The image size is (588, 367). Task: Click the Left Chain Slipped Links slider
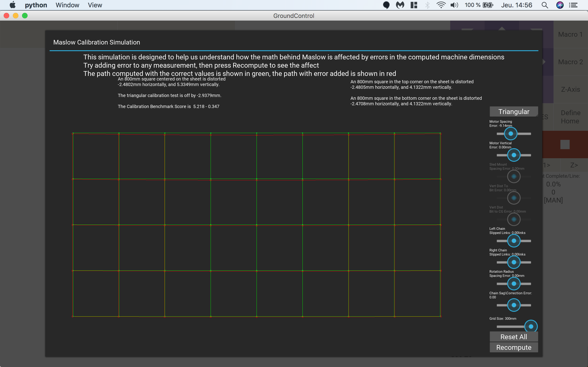pyautogui.click(x=514, y=241)
